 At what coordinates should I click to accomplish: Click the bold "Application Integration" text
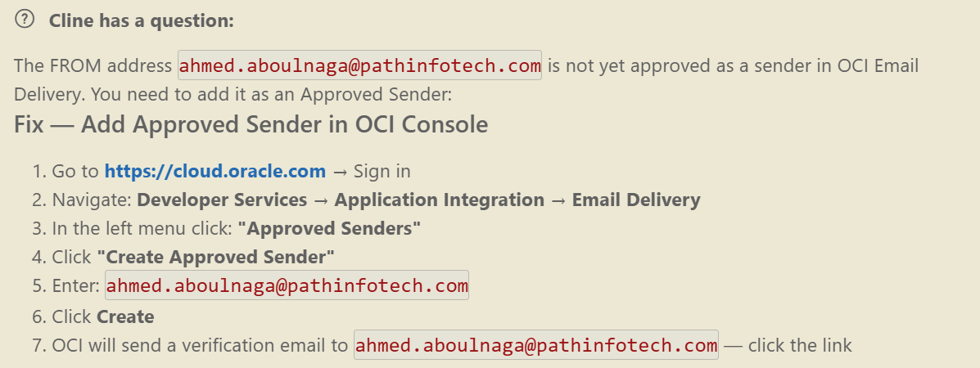[439, 200]
